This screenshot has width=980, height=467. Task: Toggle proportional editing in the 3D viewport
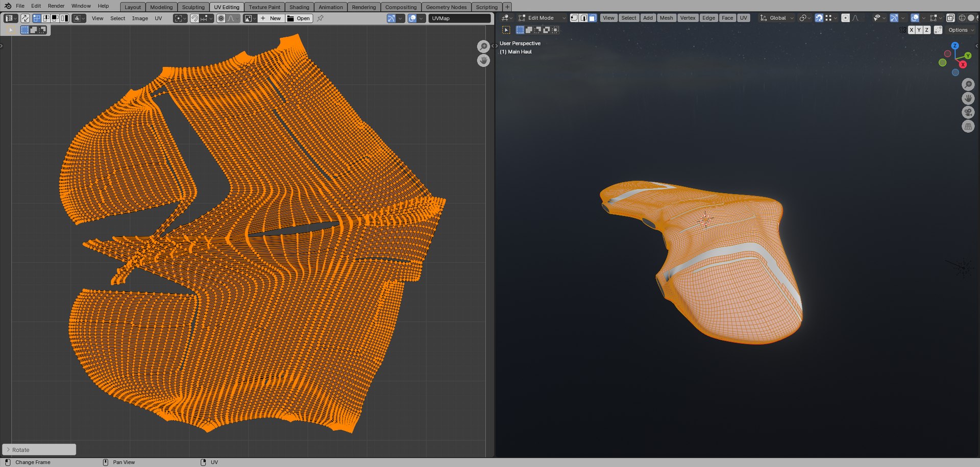tap(846, 18)
